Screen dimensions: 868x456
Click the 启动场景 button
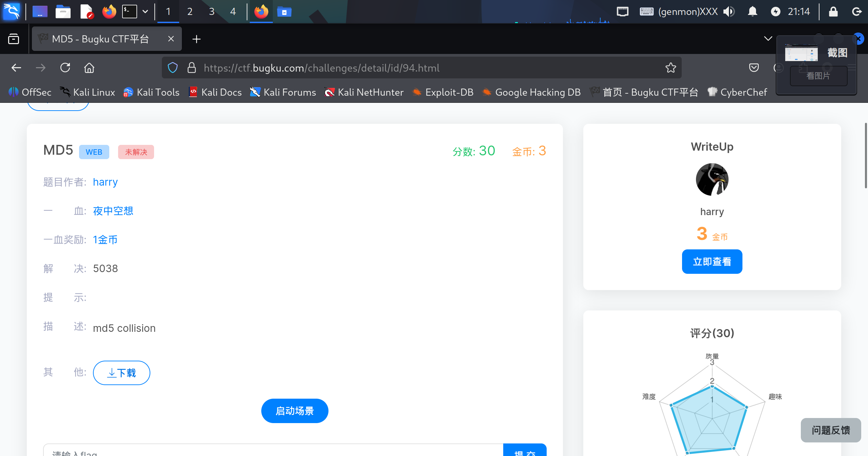(x=295, y=411)
